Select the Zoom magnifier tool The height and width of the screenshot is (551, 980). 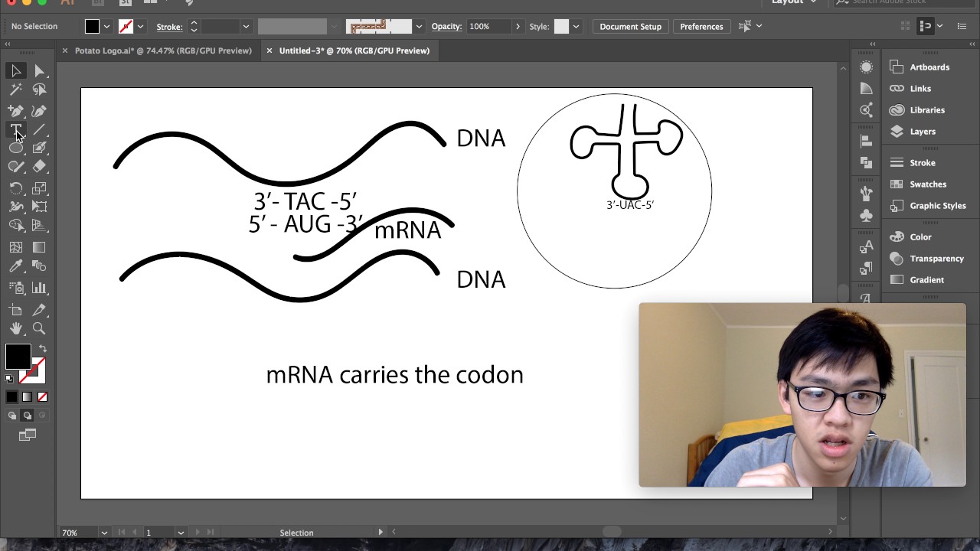39,328
